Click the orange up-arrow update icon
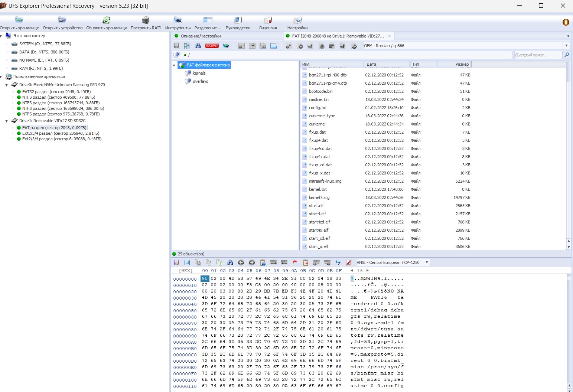573x392 pixels. [x=566, y=22]
